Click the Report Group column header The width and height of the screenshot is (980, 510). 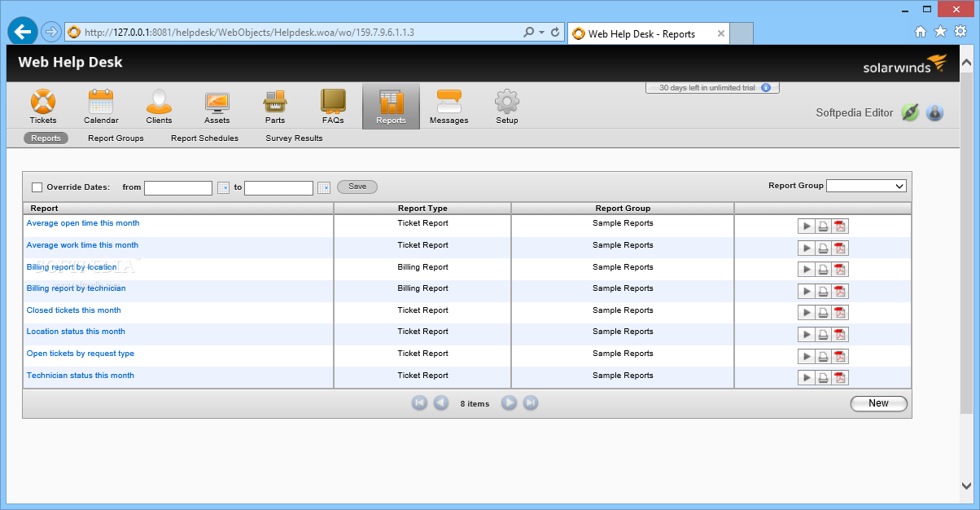pyautogui.click(x=623, y=209)
